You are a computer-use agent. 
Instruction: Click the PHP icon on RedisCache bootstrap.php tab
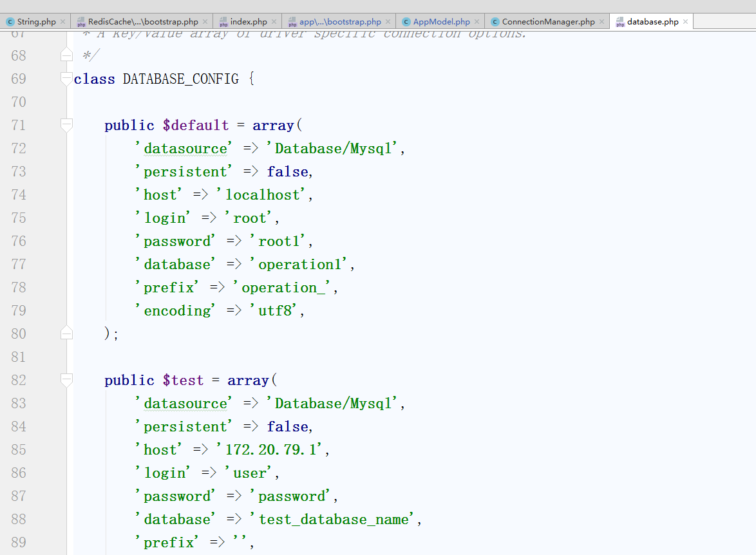click(x=81, y=22)
